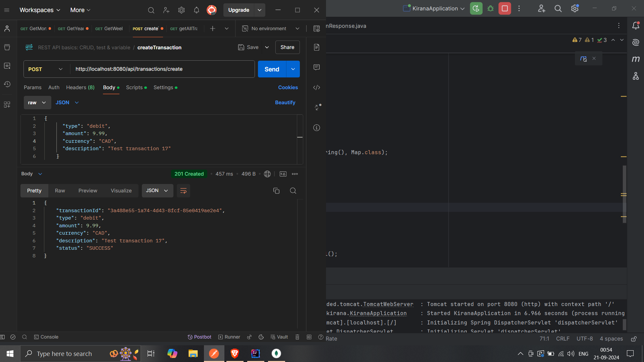Viewport: 644px width, 362px height.
Task: Click the Search response icon
Action: (x=292, y=190)
